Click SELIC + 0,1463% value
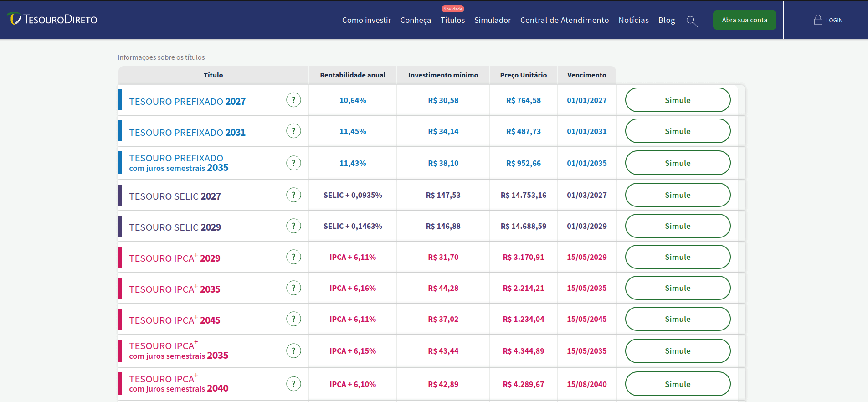The width and height of the screenshot is (868, 402). (353, 226)
